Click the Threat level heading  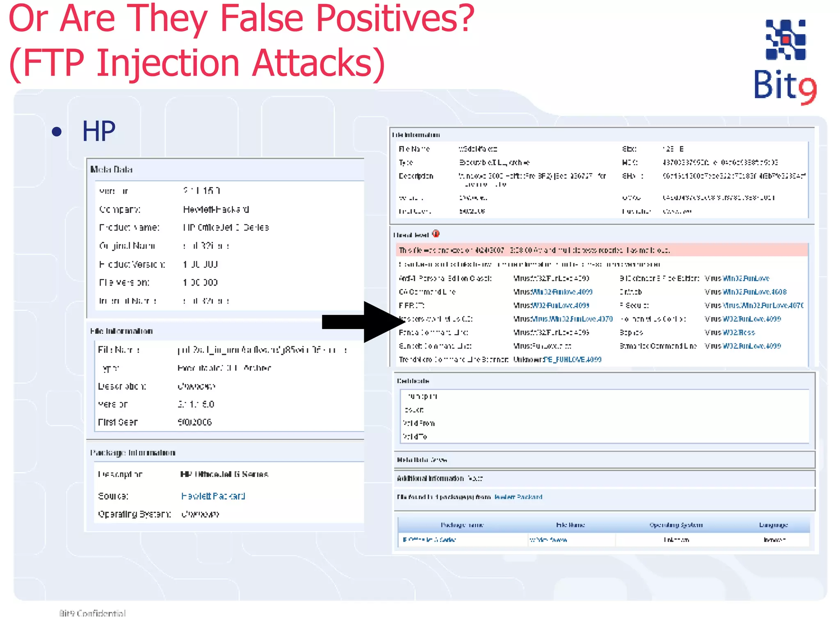411,235
